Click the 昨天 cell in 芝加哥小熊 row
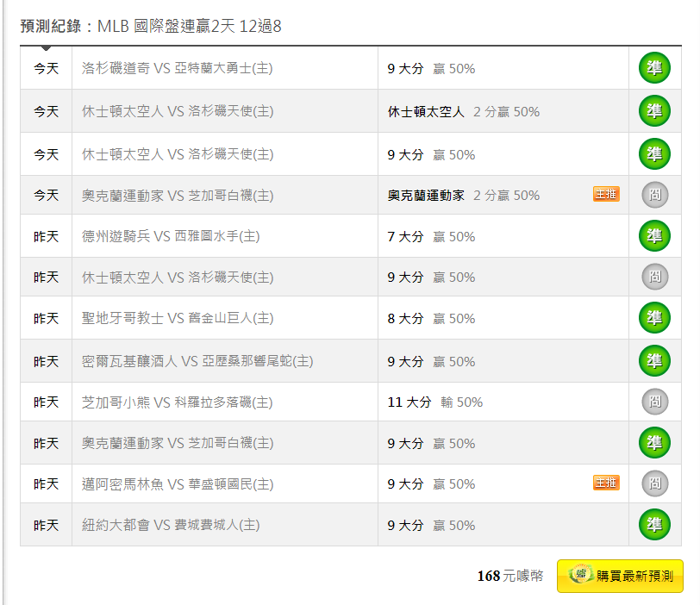 (x=47, y=402)
